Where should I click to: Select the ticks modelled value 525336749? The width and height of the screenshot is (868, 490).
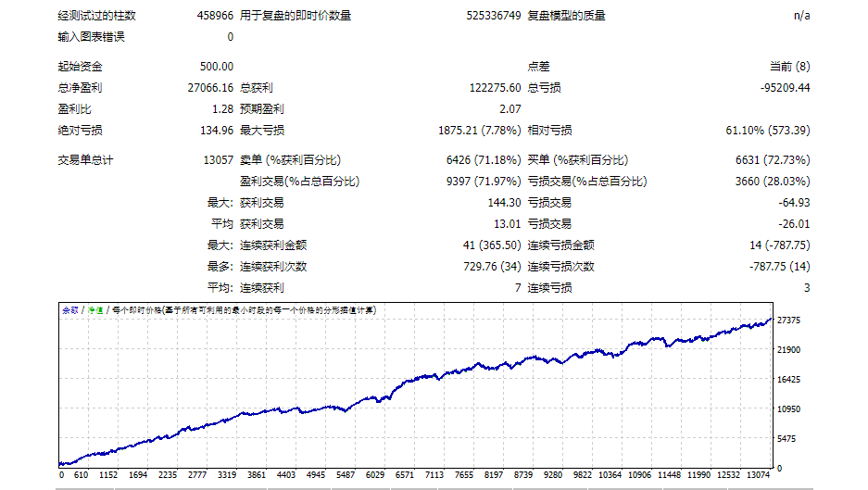[493, 16]
